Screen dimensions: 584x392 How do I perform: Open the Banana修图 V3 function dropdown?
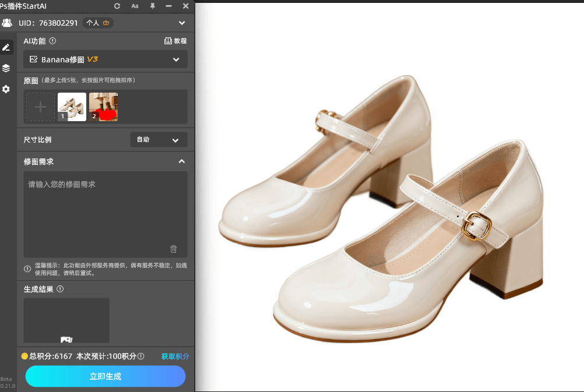pyautogui.click(x=105, y=59)
